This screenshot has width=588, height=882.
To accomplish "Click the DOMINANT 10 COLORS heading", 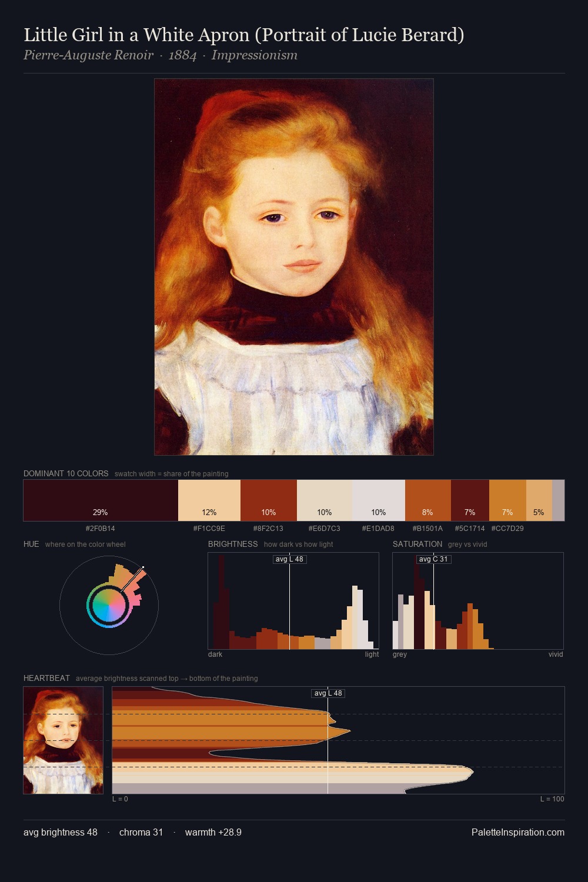I will coord(66,473).
